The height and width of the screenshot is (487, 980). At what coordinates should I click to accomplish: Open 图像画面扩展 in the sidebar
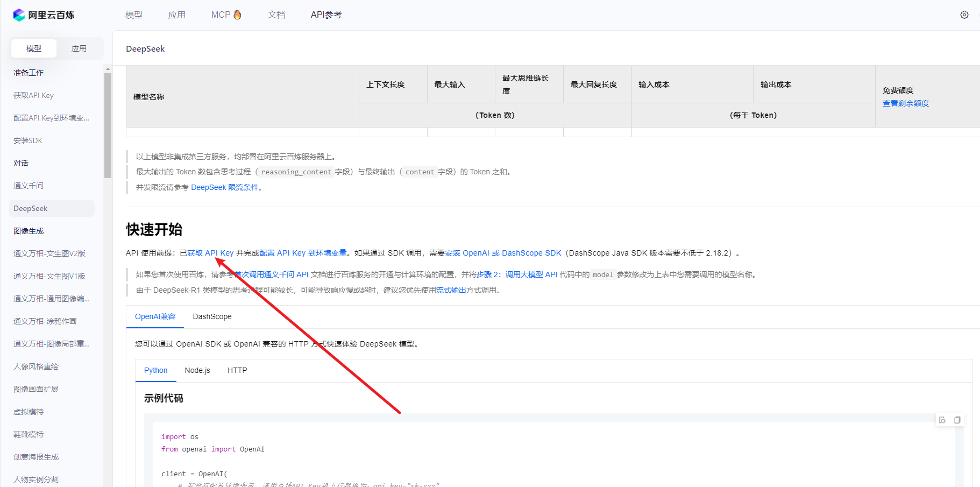tap(36, 389)
